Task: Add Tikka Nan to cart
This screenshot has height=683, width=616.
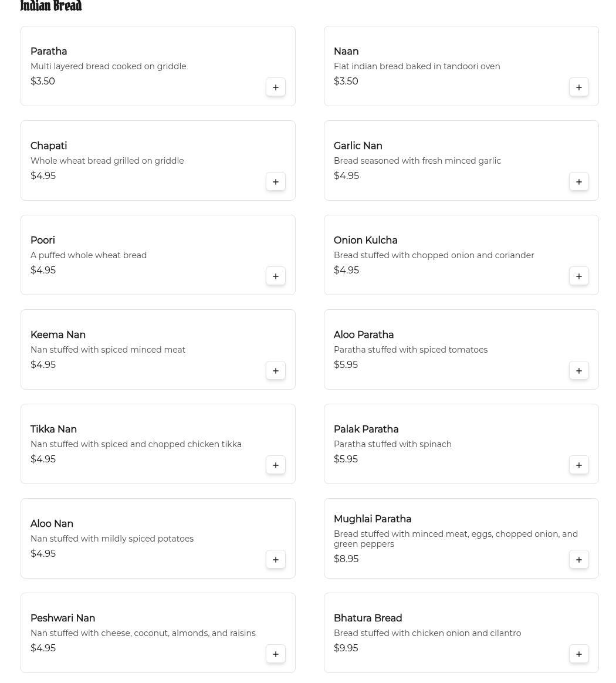Action: [x=275, y=465]
